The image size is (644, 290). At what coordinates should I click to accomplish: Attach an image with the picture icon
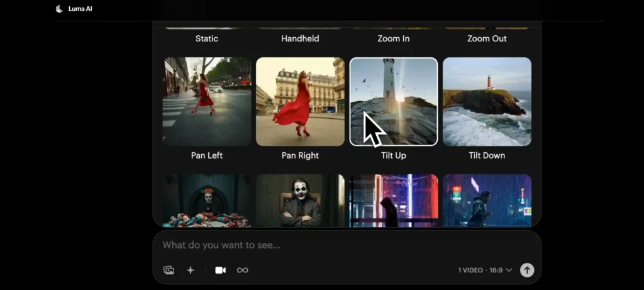(169, 270)
